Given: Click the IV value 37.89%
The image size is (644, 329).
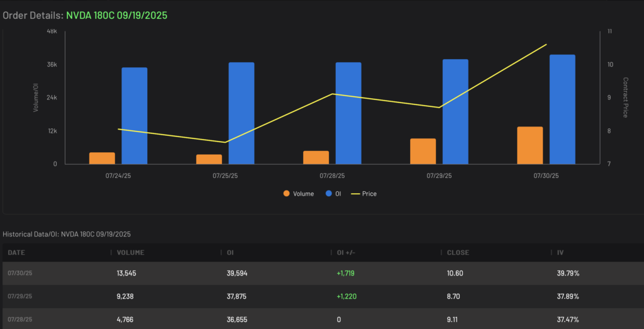Looking at the screenshot, I should pyautogui.click(x=568, y=296).
